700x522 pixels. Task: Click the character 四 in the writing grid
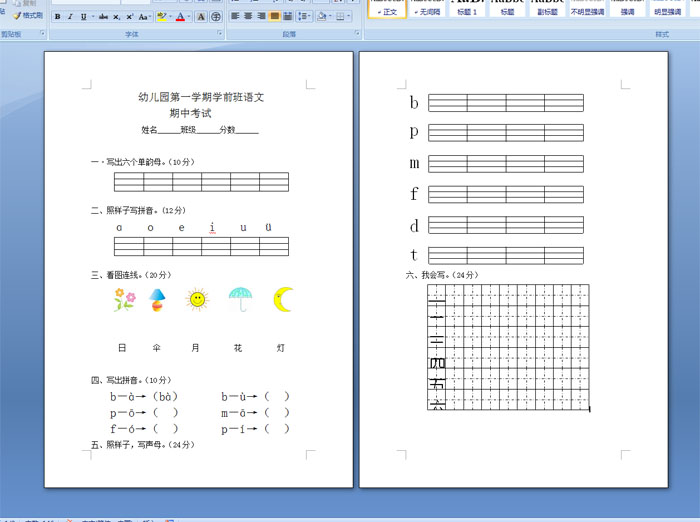(438, 363)
